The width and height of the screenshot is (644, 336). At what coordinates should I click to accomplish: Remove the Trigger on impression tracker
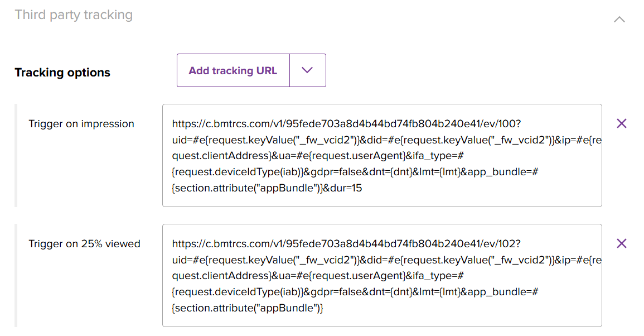pos(622,123)
